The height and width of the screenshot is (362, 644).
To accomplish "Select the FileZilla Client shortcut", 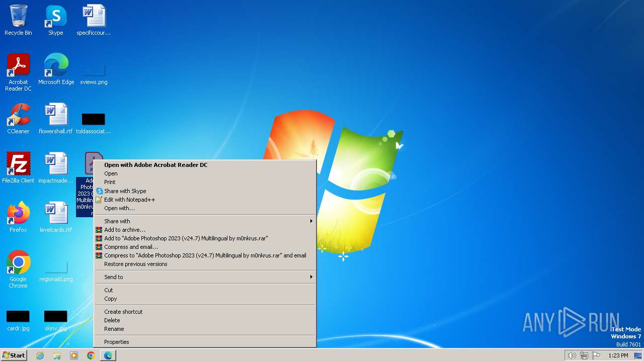I will pyautogui.click(x=18, y=168).
